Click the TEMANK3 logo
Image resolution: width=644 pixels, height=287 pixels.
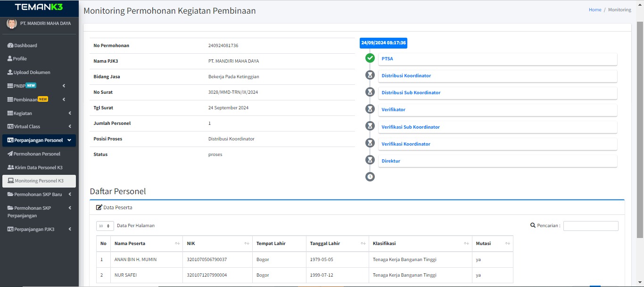[x=39, y=7]
